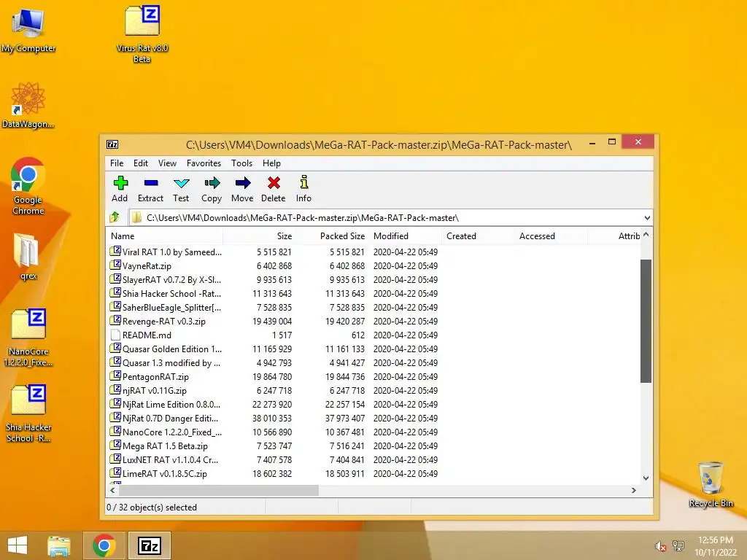Open the Favorites menu
The height and width of the screenshot is (560, 747).
click(x=204, y=163)
